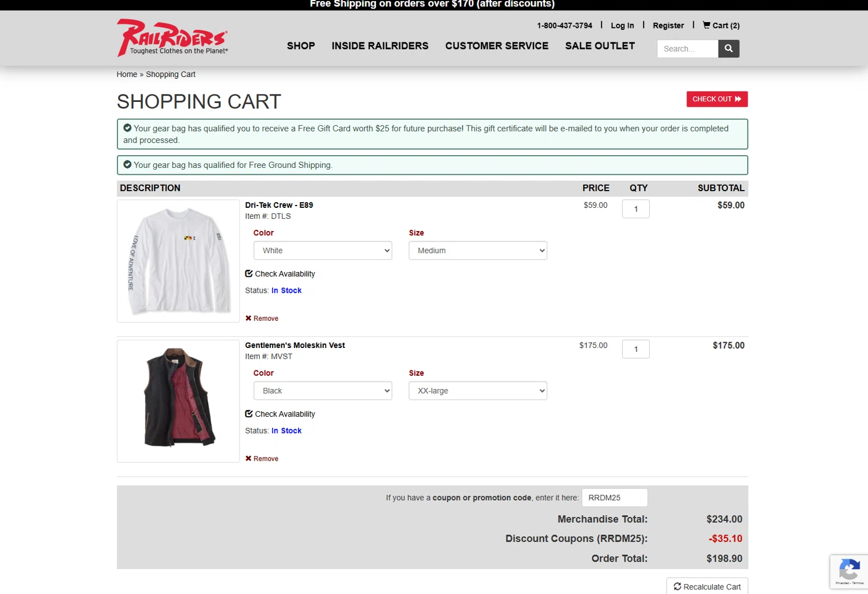The image size is (868, 594).
Task: Open SALE OUTLET menu
Action: tap(600, 46)
